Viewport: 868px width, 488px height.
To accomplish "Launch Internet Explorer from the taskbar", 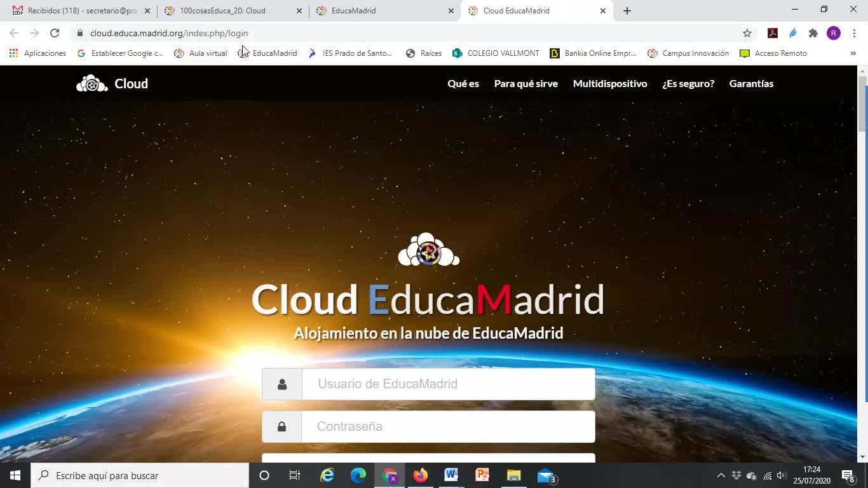I will pyautogui.click(x=327, y=475).
